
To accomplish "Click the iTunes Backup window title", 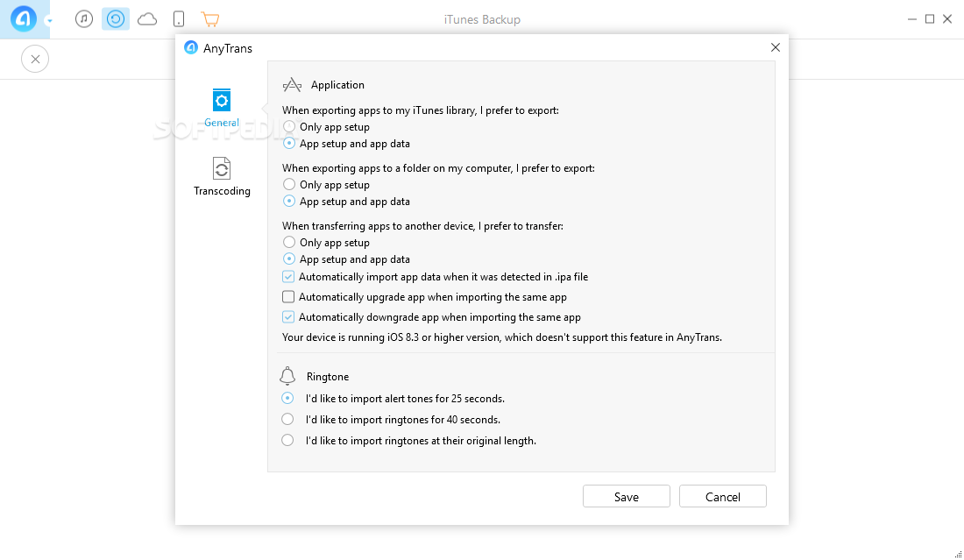I will [x=482, y=19].
